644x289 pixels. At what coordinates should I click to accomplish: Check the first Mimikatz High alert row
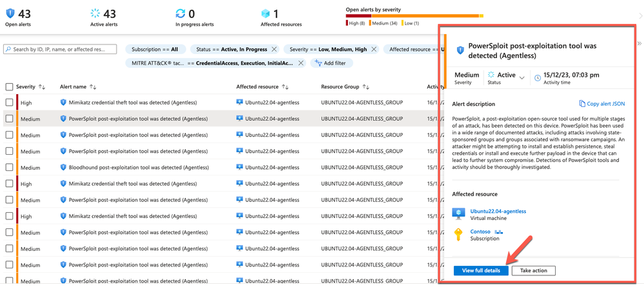[x=10, y=102]
